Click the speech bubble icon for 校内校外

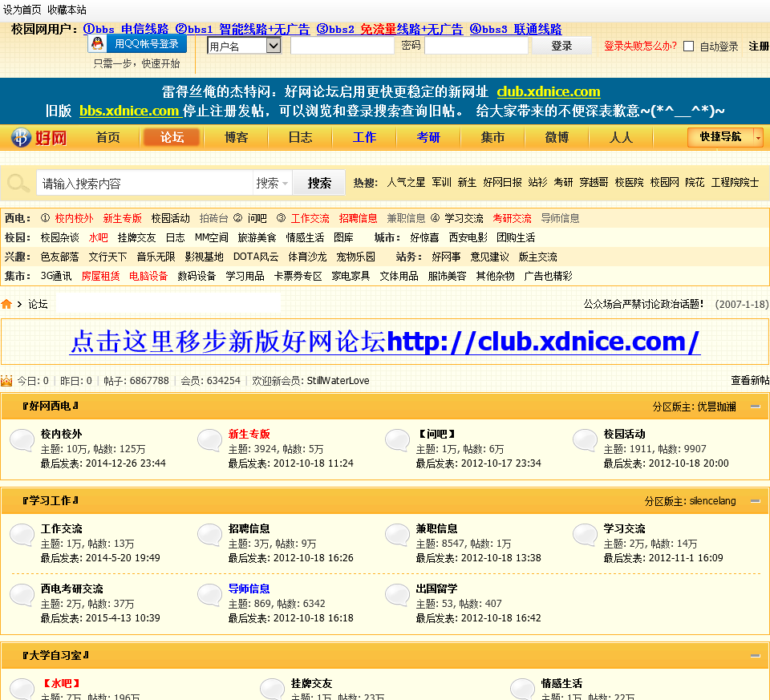coord(22,440)
